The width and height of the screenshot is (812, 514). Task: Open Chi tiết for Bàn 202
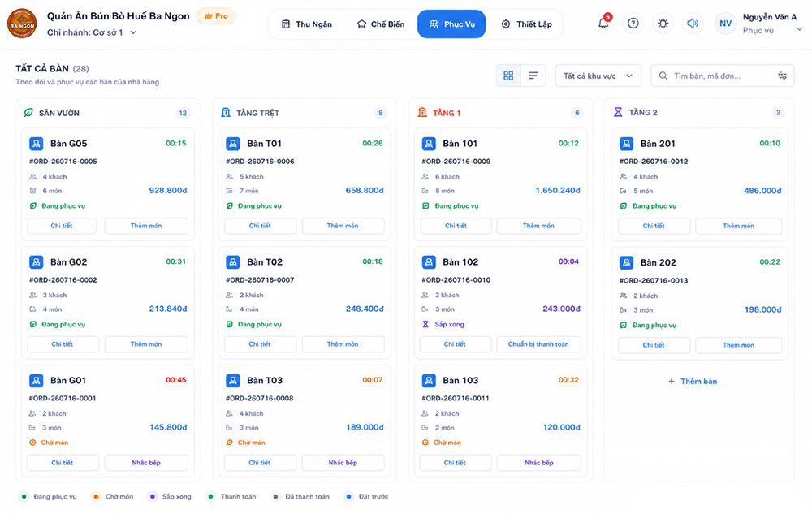[x=654, y=345]
